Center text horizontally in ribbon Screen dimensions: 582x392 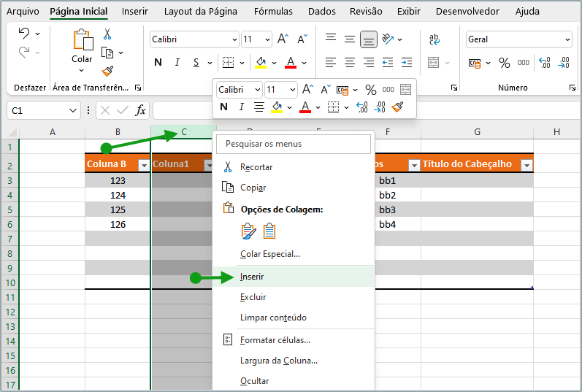coord(350,62)
